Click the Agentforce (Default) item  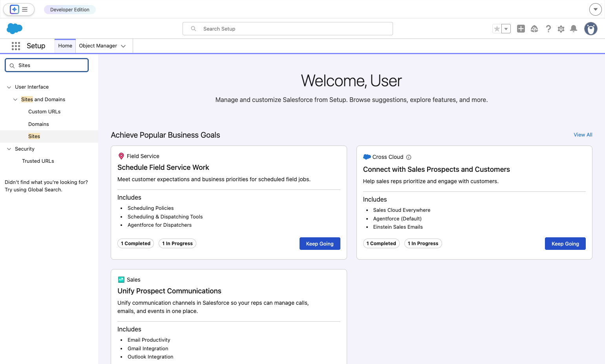[x=397, y=219]
